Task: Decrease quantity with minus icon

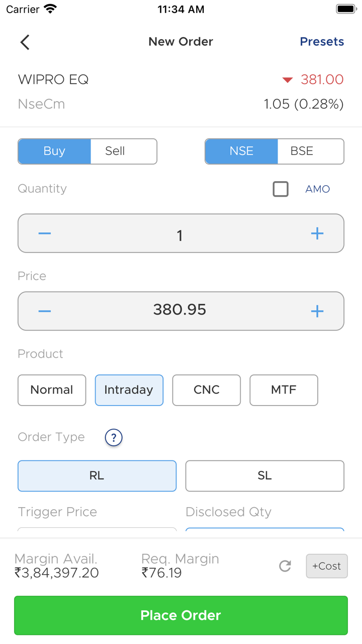Action: pos(45,233)
